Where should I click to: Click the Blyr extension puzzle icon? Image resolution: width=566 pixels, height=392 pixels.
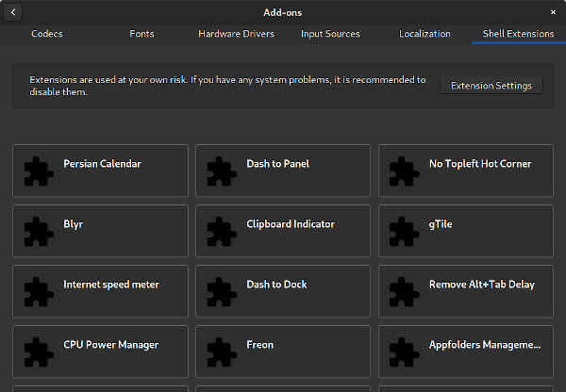39,231
